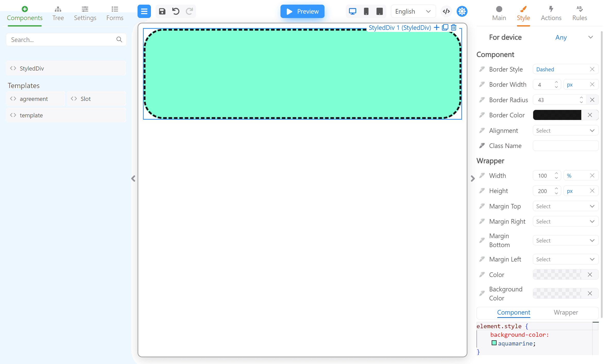
Task: Open the code editor view
Action: pyautogui.click(x=446, y=11)
